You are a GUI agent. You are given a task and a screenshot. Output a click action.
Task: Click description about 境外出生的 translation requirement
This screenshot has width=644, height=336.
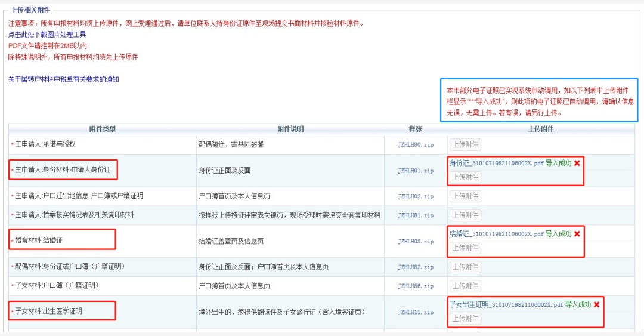(282, 312)
